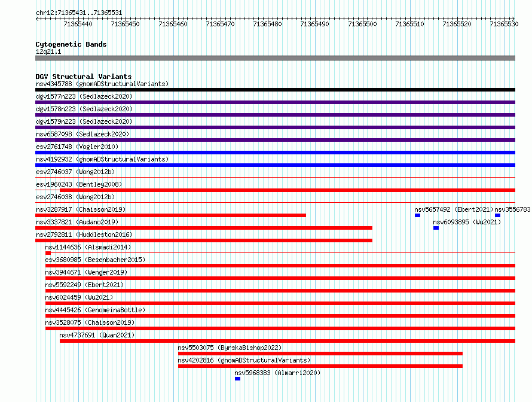Click nsv6024459 (Wu2021) label
Viewport: 532px width, 402px height.
click(79, 297)
